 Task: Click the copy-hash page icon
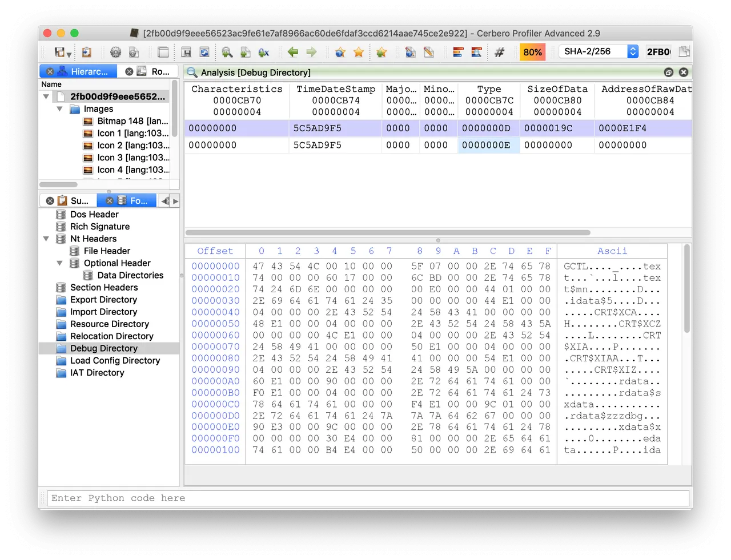684,51
